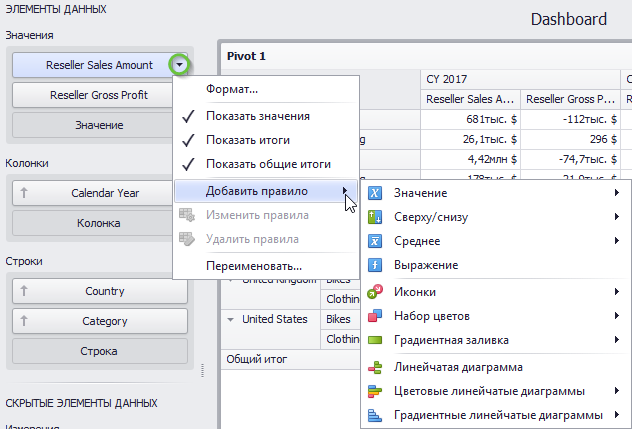Screen dimensions: 632x429
Task: Click the Цветовые линейчатые диаграммы icon
Action: (x=374, y=391)
